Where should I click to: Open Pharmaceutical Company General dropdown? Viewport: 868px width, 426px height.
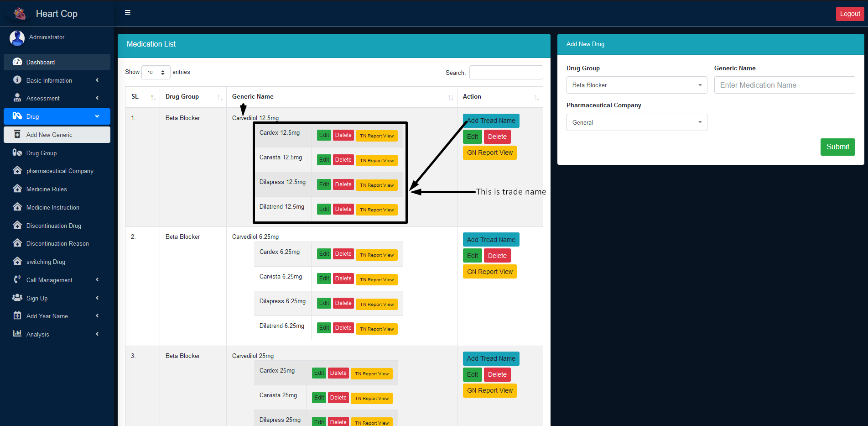[636, 122]
